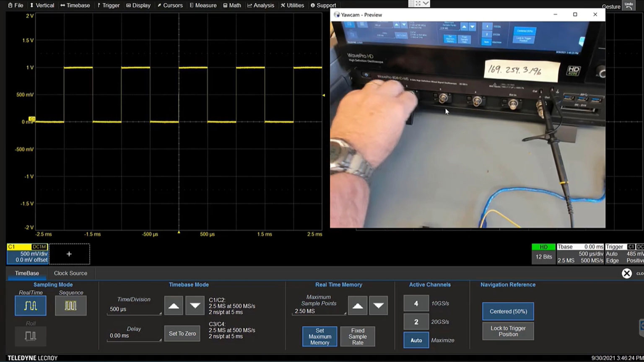Select RealTime sampling mode icon

(31, 305)
